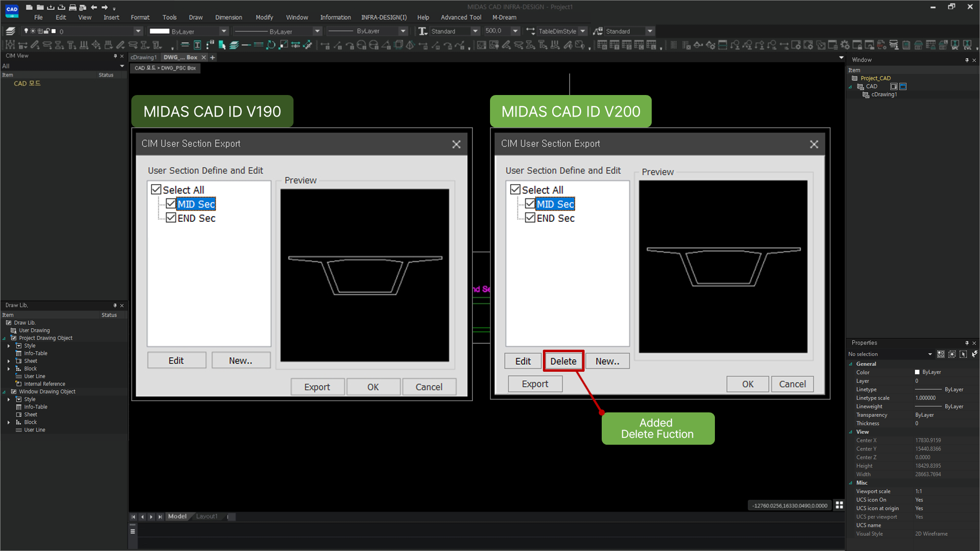
Task: Click New.. button in V200 dialog
Action: pyautogui.click(x=608, y=361)
